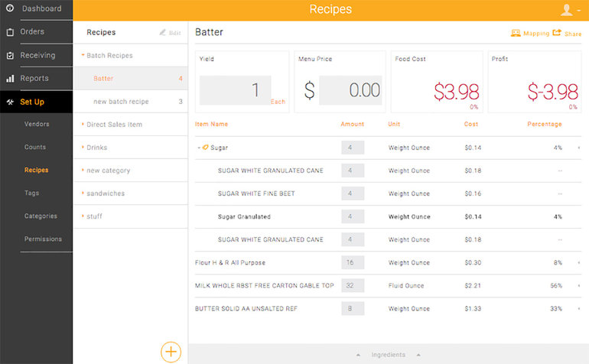589x364 pixels.
Task: Click the butter amount field showing 8
Action: point(353,308)
